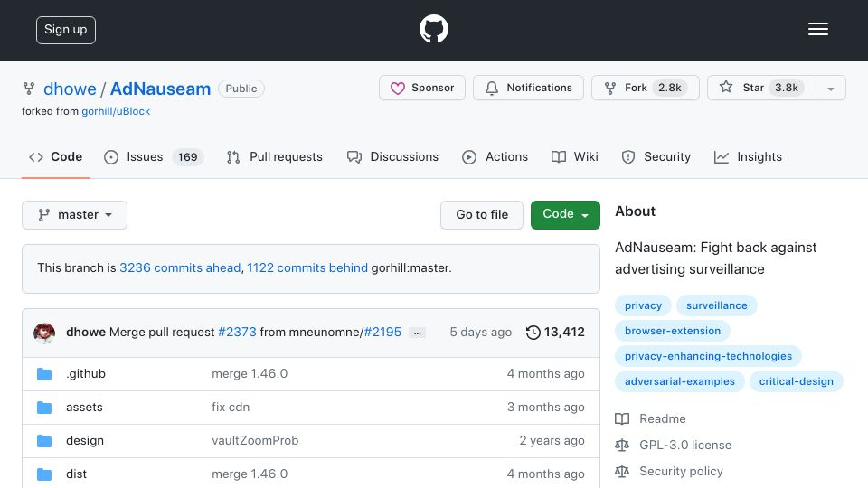868x488 pixels.
Task: Open the dist folder name
Action: [76, 474]
